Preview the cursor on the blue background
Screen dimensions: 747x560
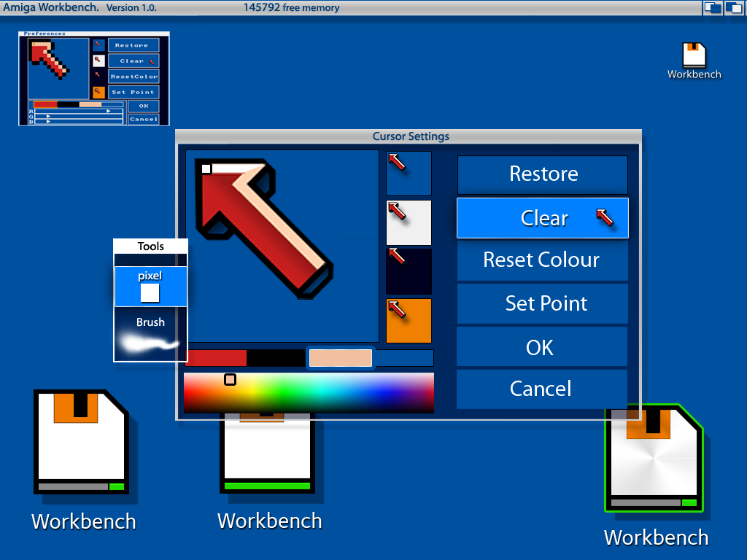coord(409,174)
